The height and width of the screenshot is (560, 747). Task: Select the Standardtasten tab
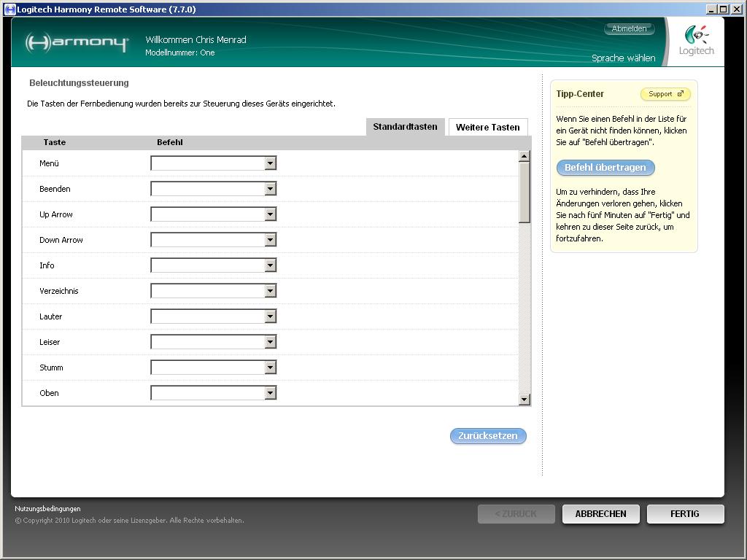pos(405,127)
